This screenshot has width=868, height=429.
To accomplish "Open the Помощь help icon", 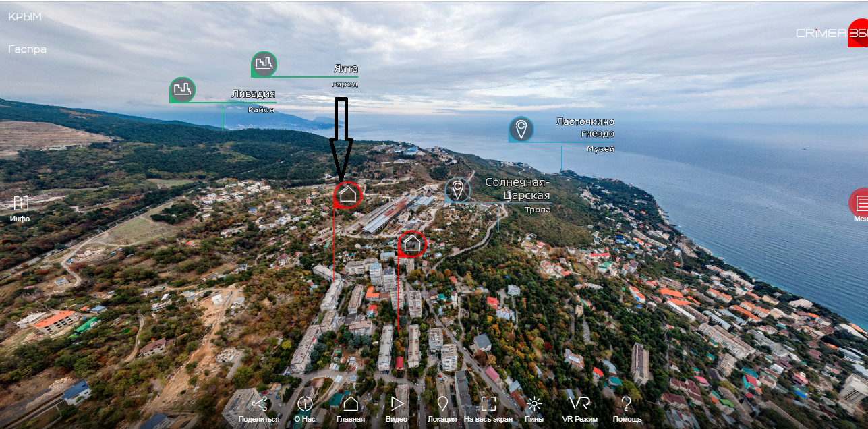I will [626, 405].
